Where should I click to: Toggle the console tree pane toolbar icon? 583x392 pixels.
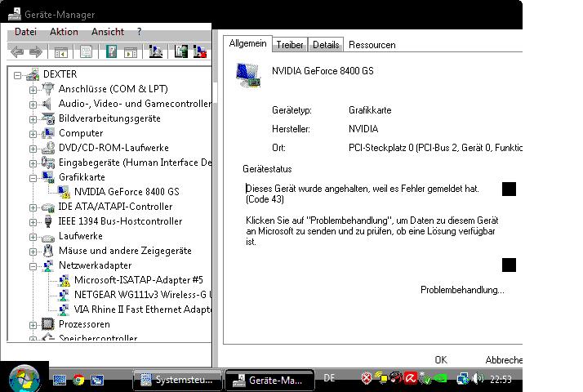(x=61, y=51)
